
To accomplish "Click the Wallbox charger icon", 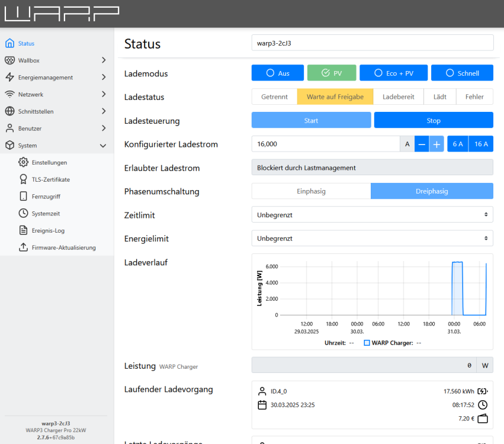I will [x=9, y=60].
